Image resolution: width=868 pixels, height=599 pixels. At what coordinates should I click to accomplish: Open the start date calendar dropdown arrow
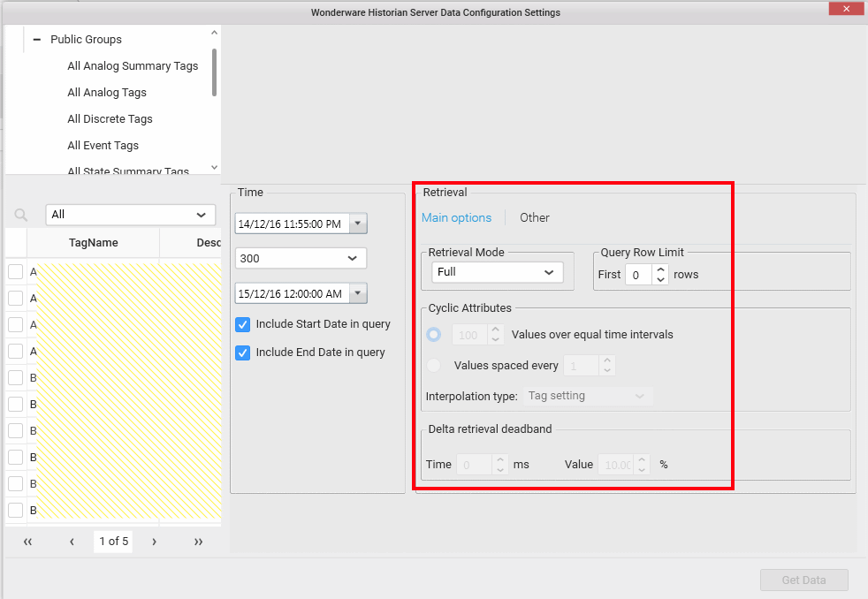pyautogui.click(x=358, y=224)
